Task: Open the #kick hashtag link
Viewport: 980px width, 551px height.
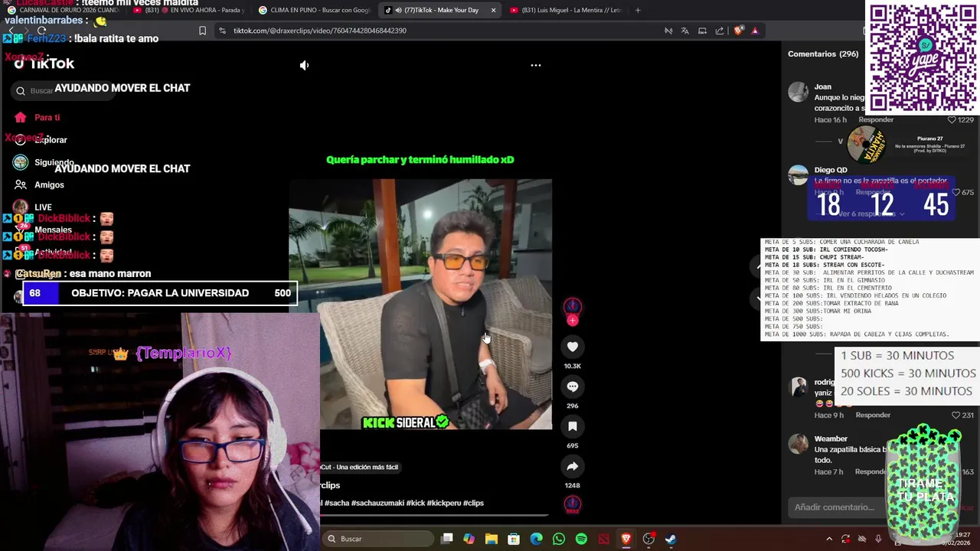Action: [x=416, y=503]
